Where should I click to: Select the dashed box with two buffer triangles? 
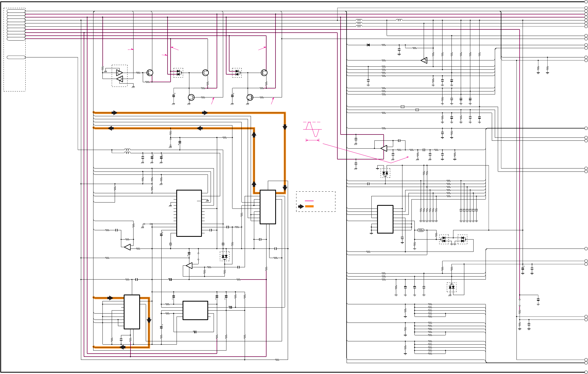coord(120,76)
